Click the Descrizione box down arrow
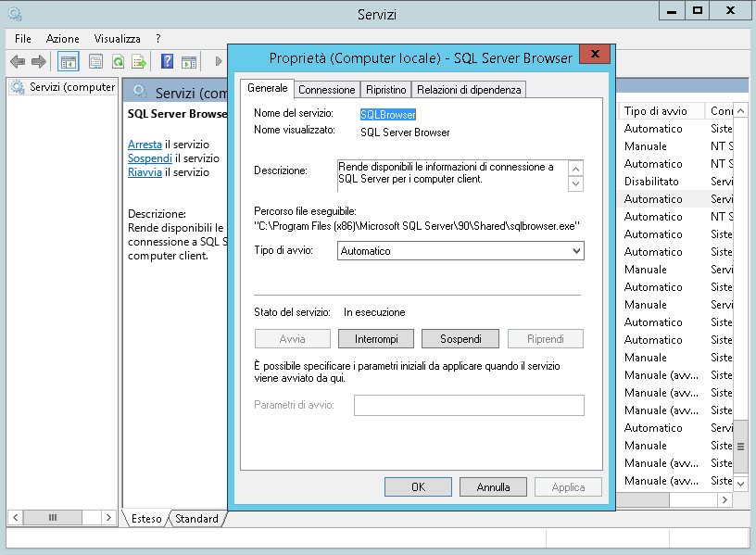This screenshot has width=756, height=555. (x=575, y=183)
